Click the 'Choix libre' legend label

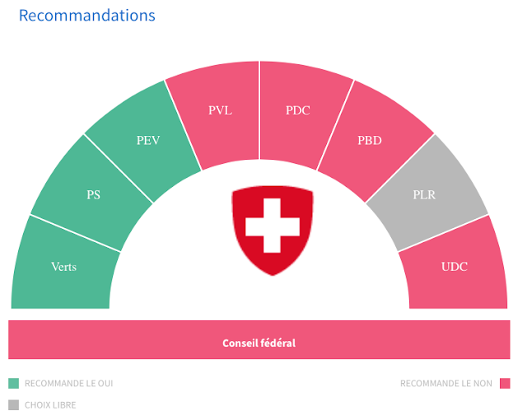[50, 405]
